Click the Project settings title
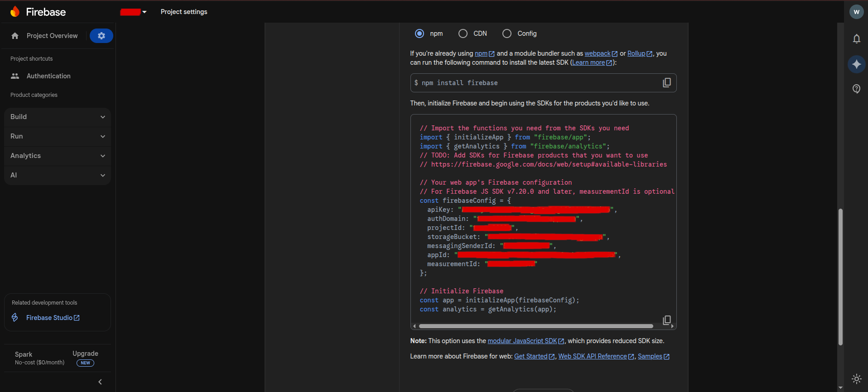 pos(184,12)
